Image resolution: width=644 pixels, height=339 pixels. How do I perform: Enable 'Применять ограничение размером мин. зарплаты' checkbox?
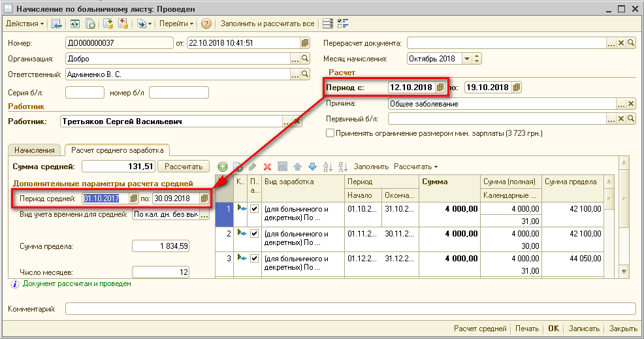330,133
